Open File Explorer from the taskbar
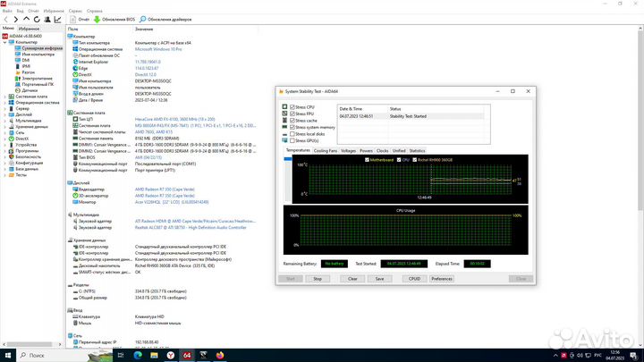This screenshot has width=644, height=362. point(154,356)
